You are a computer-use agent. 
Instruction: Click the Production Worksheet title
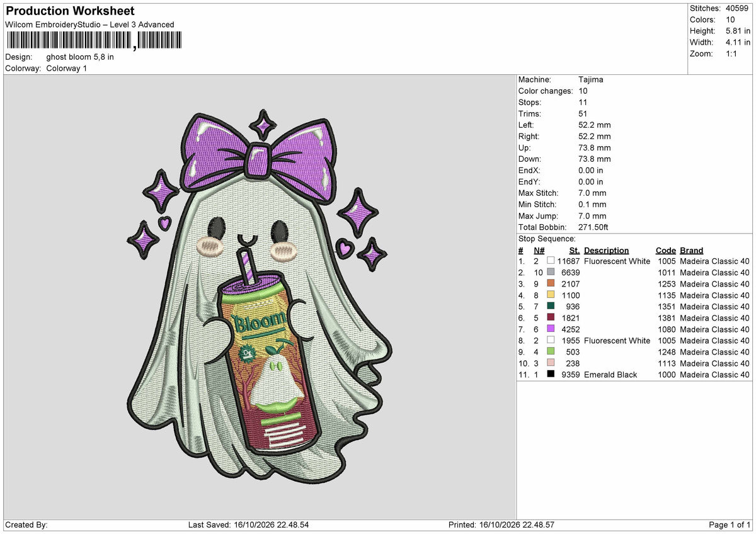coord(70,11)
